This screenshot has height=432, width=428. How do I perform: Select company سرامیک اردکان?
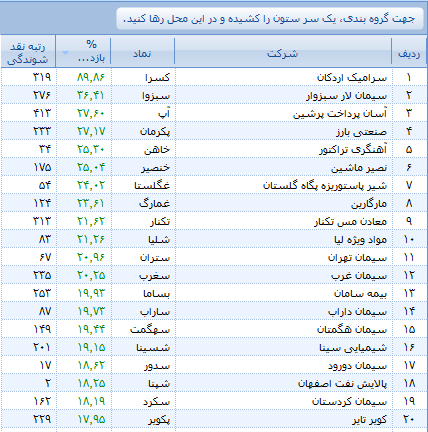click(352, 78)
